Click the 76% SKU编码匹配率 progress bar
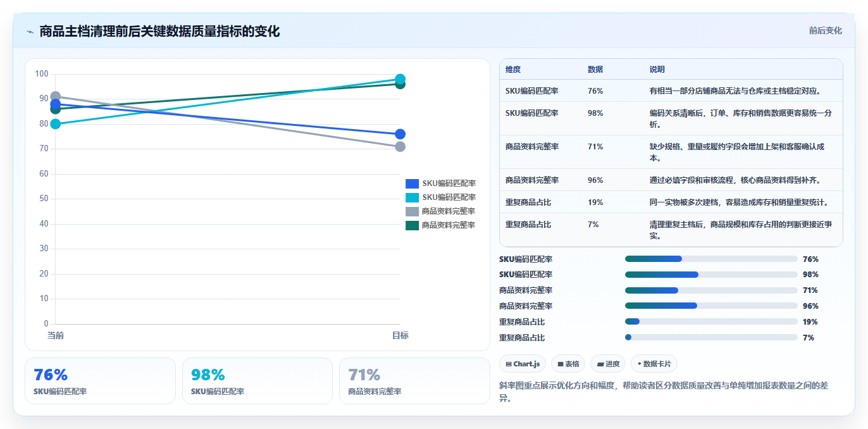 pyautogui.click(x=711, y=259)
